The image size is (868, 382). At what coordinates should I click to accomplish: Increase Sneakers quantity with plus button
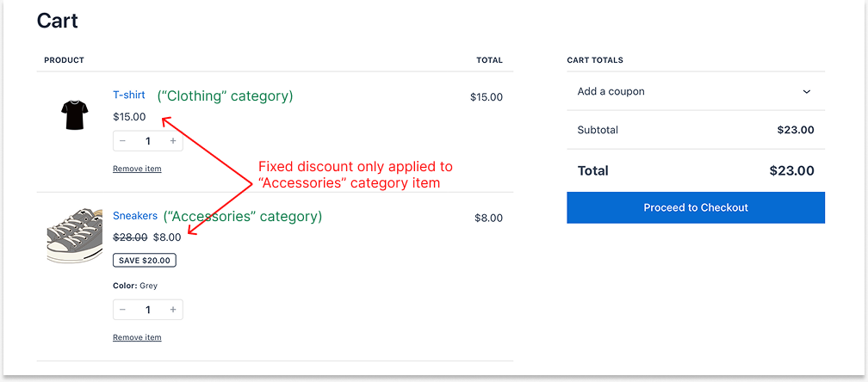[173, 310]
